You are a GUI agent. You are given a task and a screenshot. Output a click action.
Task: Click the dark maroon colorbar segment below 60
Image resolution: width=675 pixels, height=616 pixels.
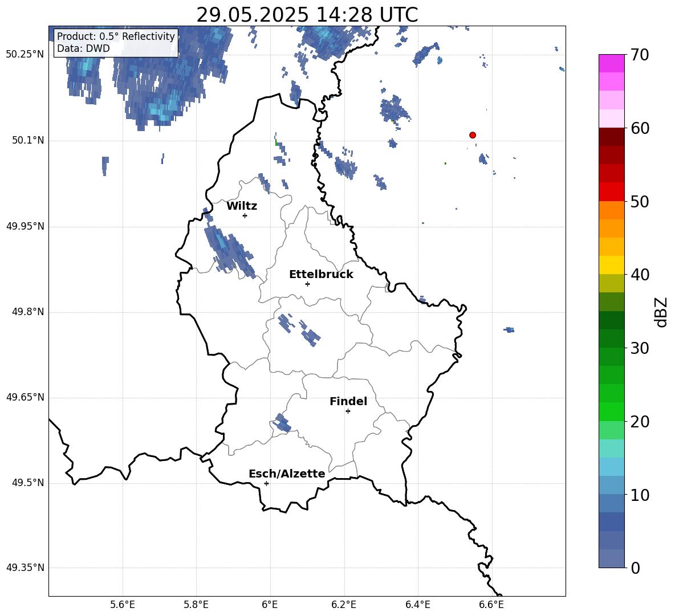611,137
